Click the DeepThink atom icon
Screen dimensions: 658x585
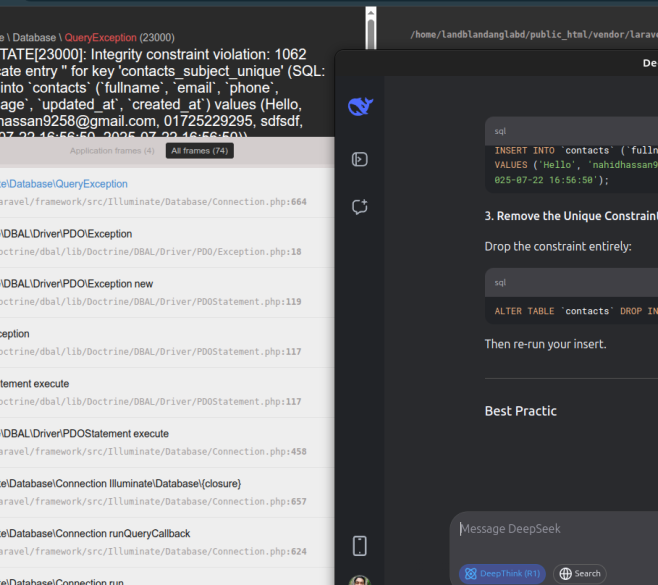(x=470, y=574)
